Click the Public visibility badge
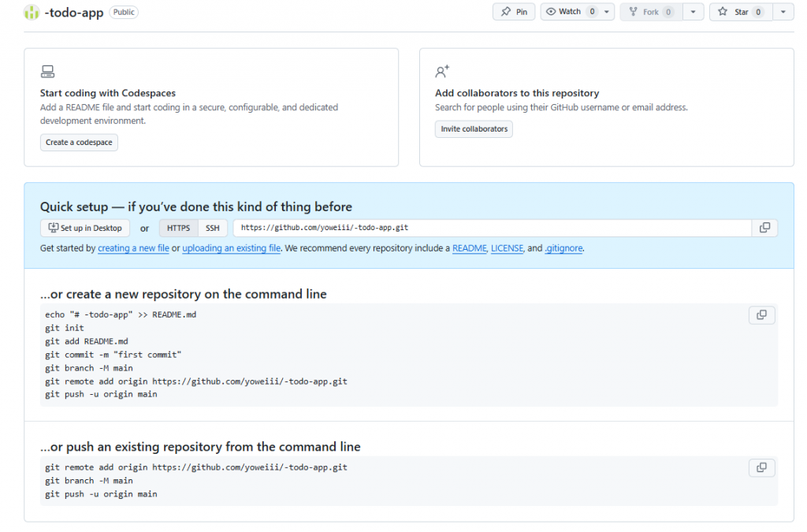Image resolution: width=807 pixels, height=532 pixels. tap(124, 13)
